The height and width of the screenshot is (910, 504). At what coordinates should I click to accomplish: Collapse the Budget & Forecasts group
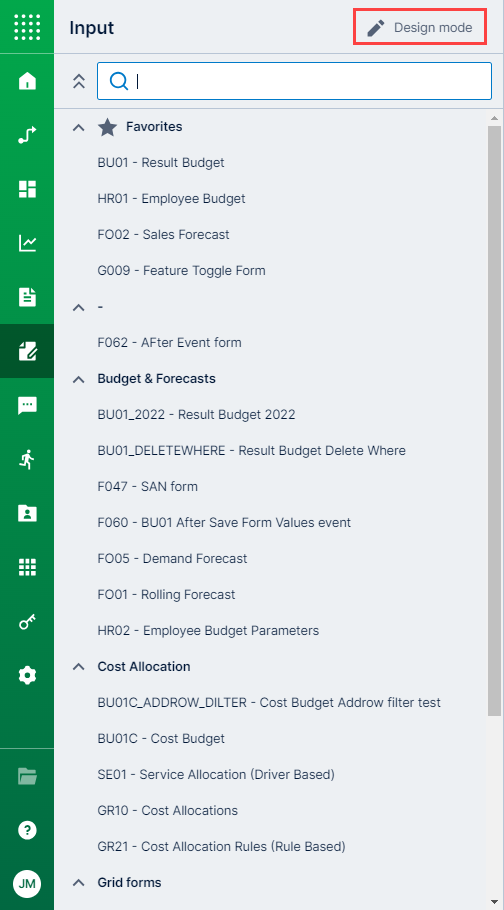tap(78, 379)
